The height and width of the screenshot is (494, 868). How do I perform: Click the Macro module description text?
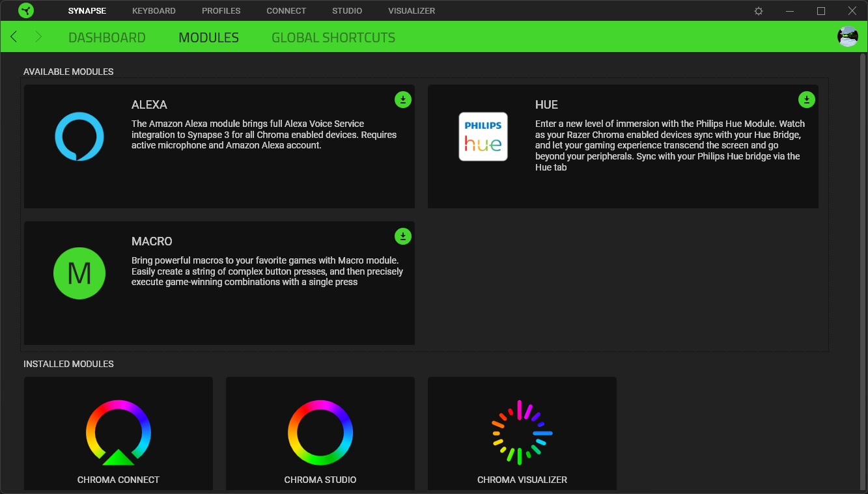tap(267, 271)
